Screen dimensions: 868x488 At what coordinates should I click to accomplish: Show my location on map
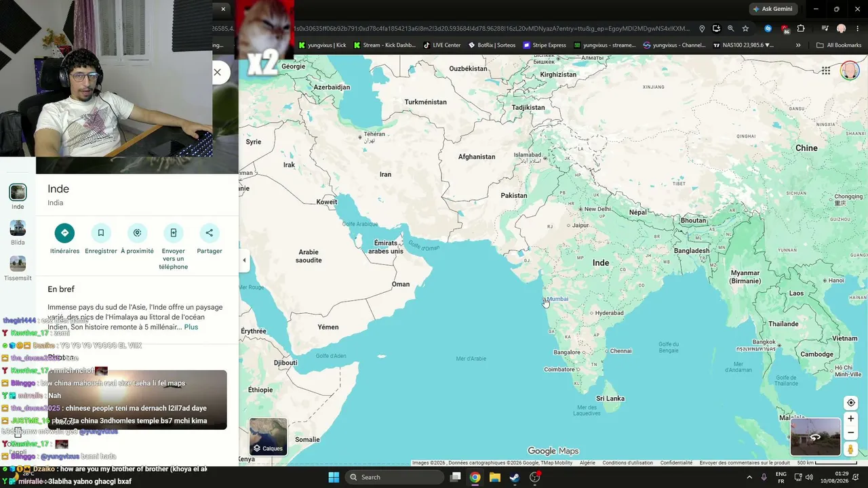(x=850, y=403)
